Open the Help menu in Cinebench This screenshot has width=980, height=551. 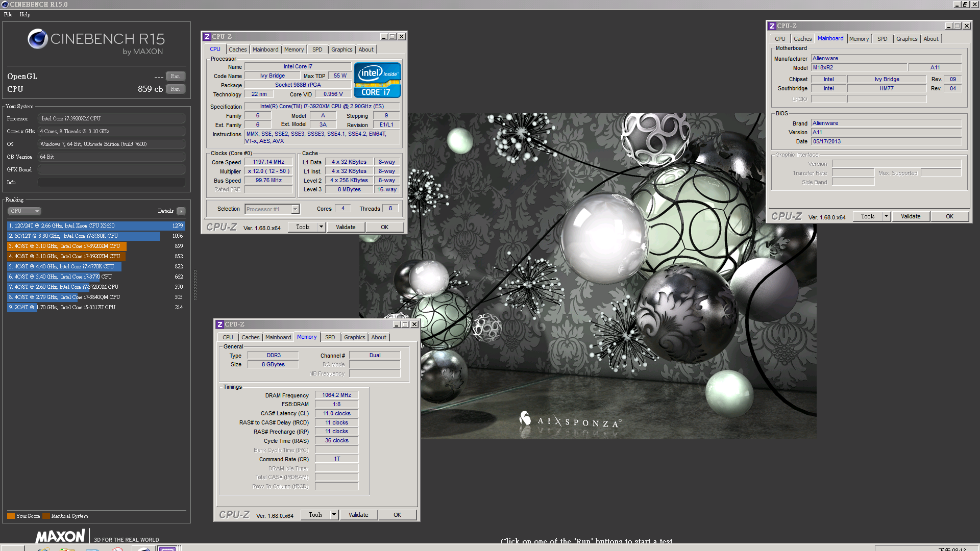[25, 14]
